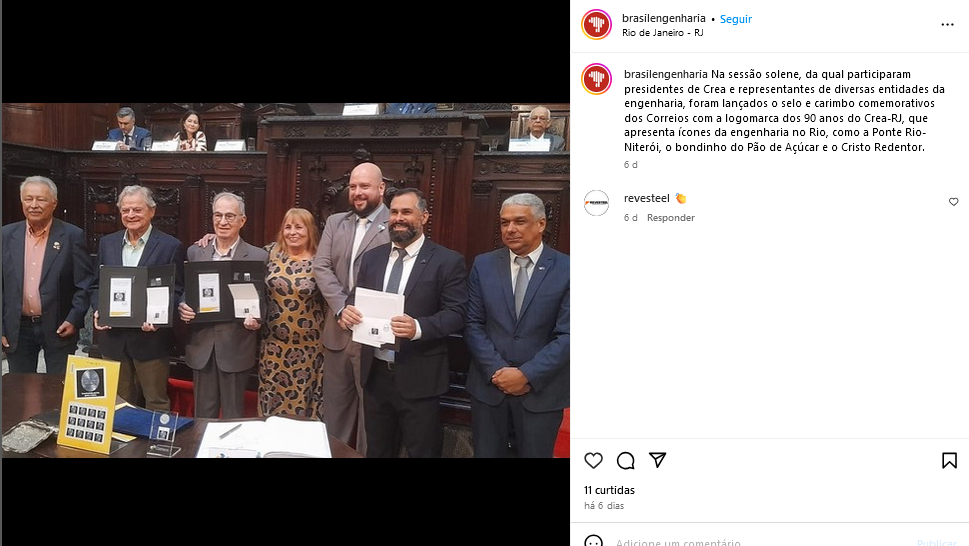The image size is (969, 546).
Task: Like the post with heart icon
Action: [593, 460]
